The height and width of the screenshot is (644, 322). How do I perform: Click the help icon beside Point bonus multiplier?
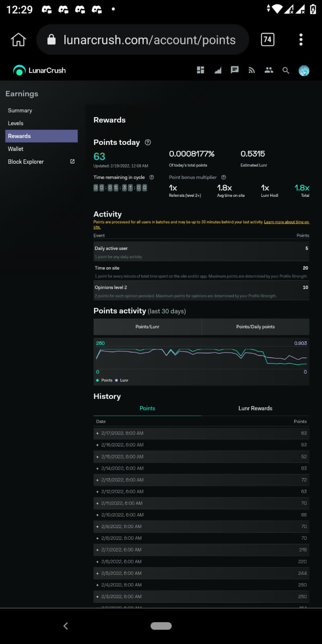point(224,177)
